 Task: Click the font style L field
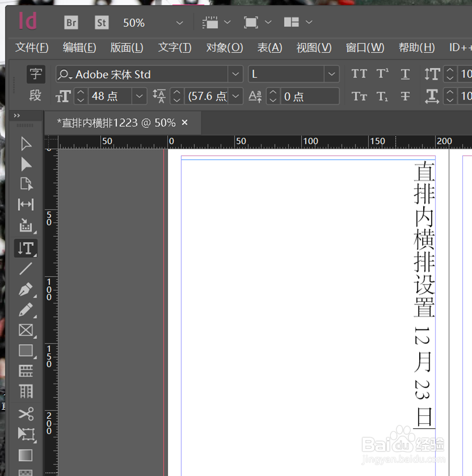(286, 74)
